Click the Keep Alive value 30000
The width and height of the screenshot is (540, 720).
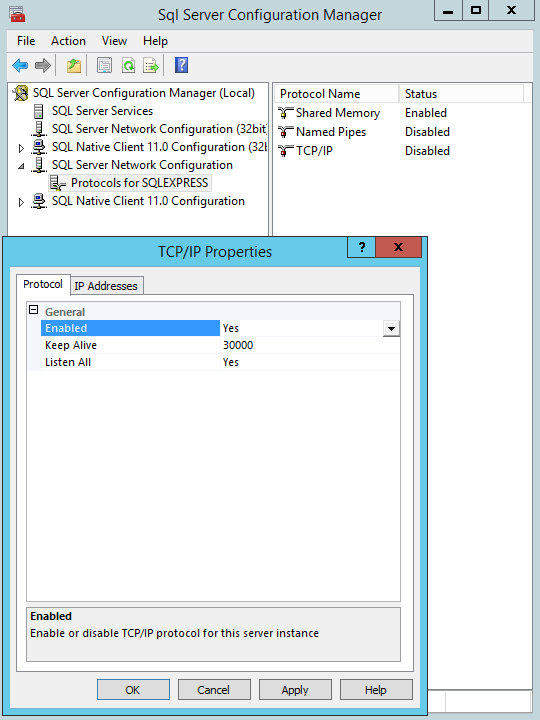click(238, 345)
